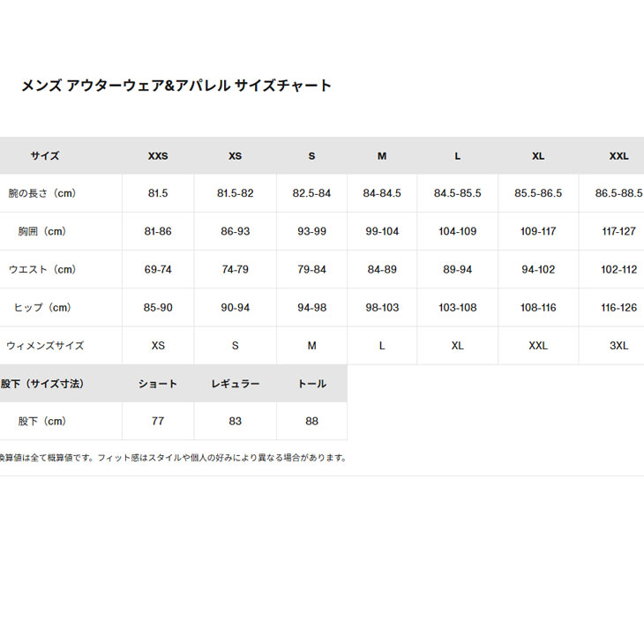Select the XS size column header
This screenshot has height=644, width=644.
pos(235,156)
